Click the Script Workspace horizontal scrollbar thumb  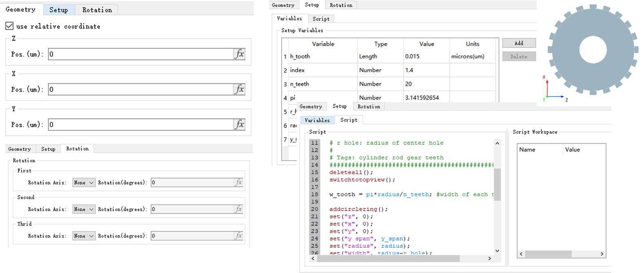549,254
